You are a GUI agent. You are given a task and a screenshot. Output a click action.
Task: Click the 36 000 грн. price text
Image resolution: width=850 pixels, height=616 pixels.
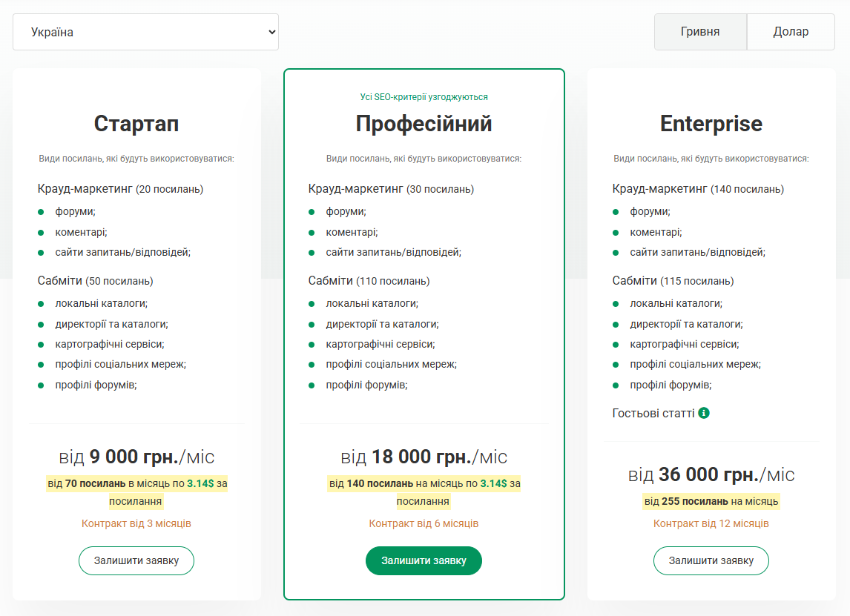click(711, 474)
